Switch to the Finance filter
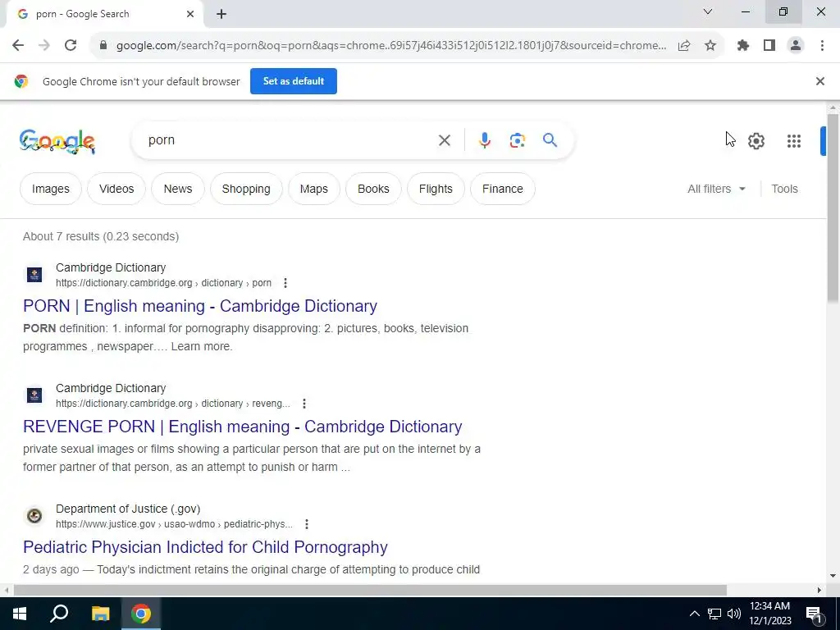The image size is (840, 630). [503, 189]
